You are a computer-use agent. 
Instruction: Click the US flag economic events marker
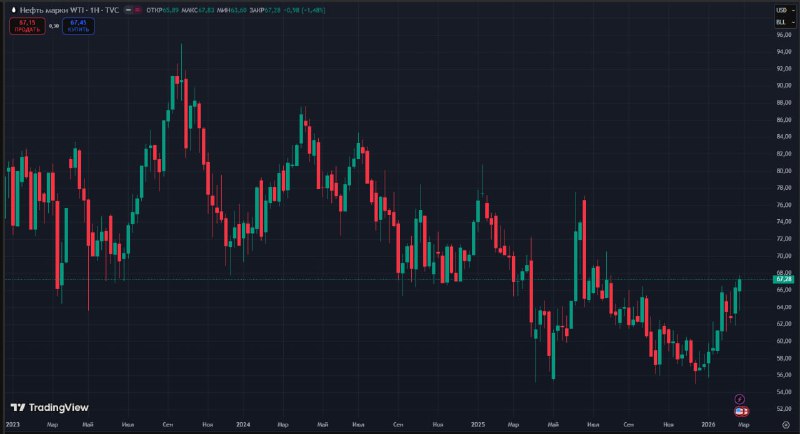741,411
